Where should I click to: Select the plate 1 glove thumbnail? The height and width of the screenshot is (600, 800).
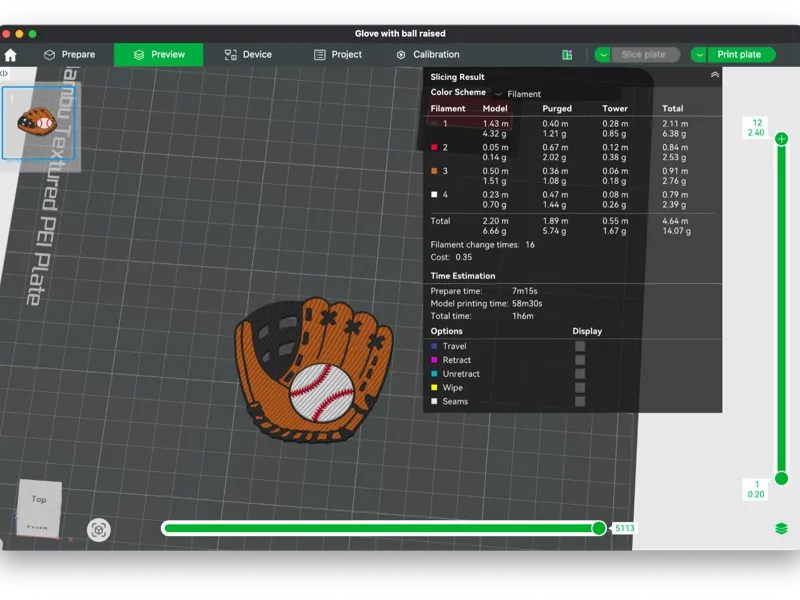38,123
